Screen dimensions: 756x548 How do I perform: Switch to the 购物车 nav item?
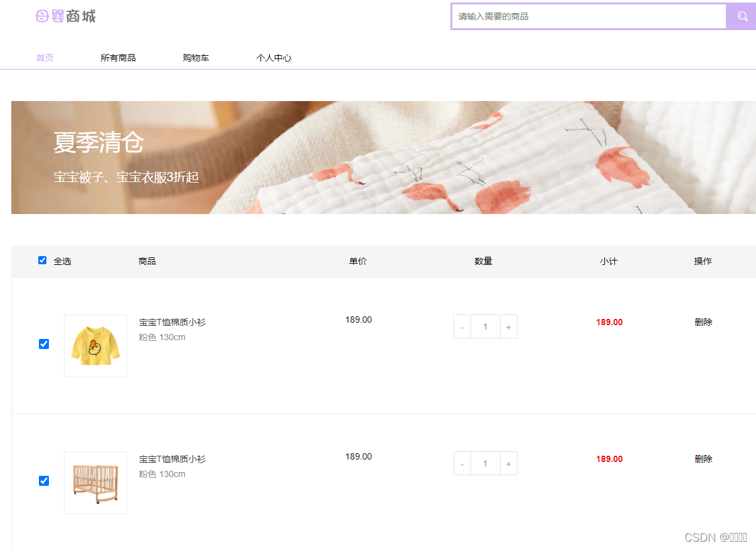pyautogui.click(x=196, y=57)
